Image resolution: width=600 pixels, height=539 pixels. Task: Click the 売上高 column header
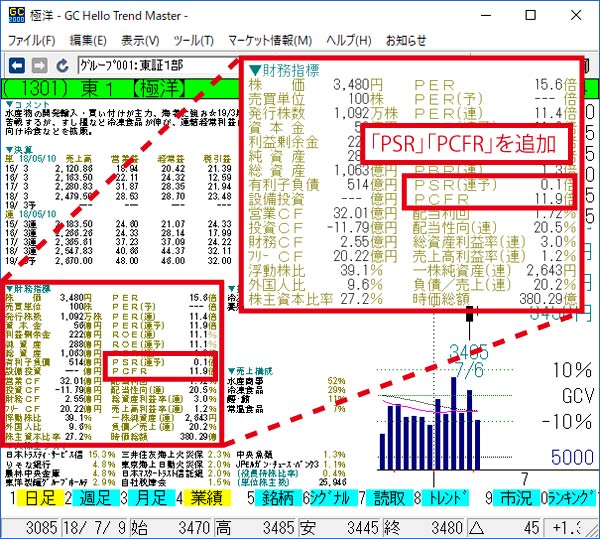[x=79, y=159]
